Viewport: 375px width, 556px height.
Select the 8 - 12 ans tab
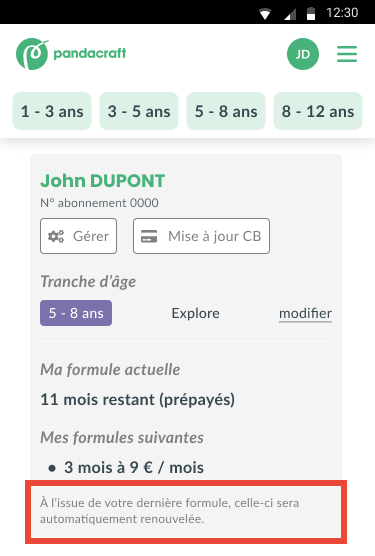point(318,111)
